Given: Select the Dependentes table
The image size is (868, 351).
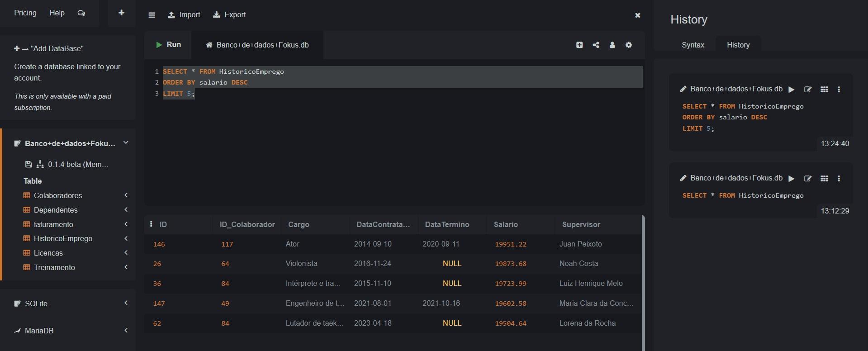Looking at the screenshot, I should (x=56, y=210).
